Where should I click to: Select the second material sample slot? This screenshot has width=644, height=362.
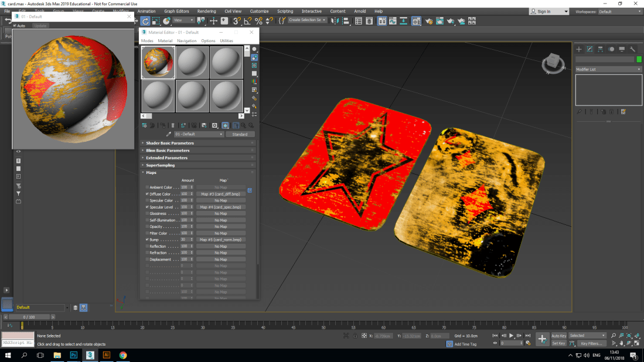click(192, 62)
